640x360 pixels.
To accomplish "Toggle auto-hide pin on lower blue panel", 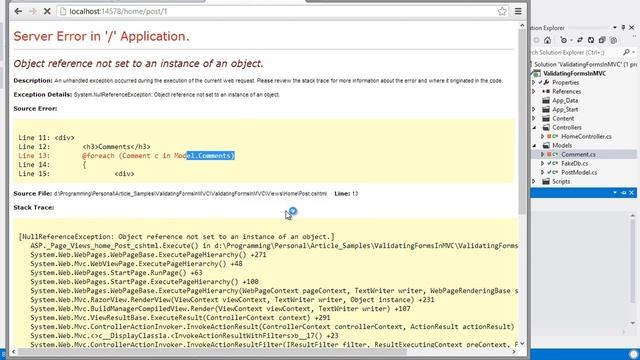I will (623, 193).
